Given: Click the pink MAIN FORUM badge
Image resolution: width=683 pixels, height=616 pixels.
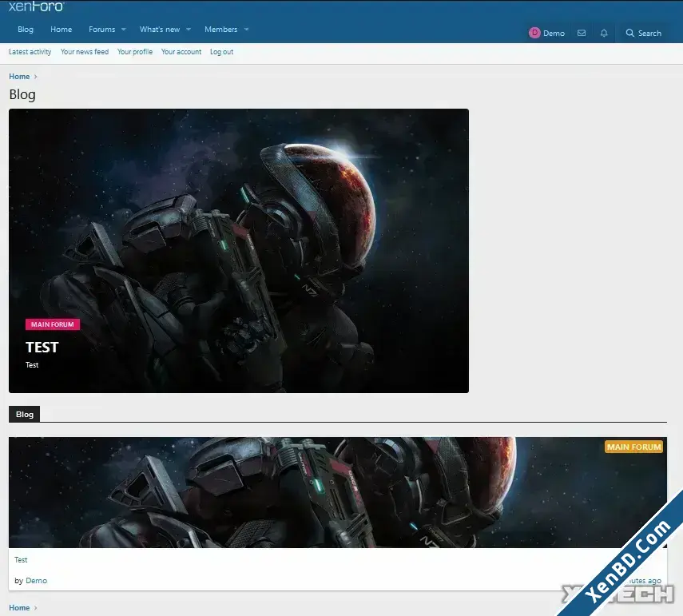Looking at the screenshot, I should [x=52, y=324].
